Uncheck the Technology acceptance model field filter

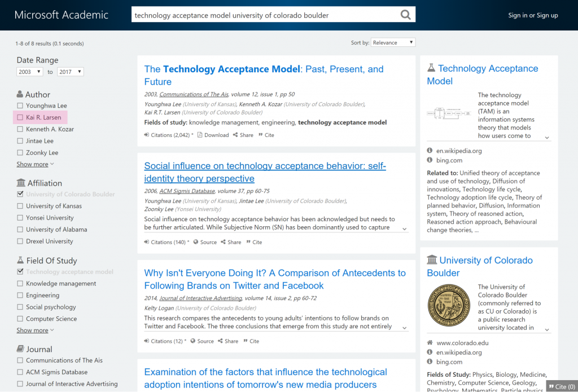click(x=19, y=271)
